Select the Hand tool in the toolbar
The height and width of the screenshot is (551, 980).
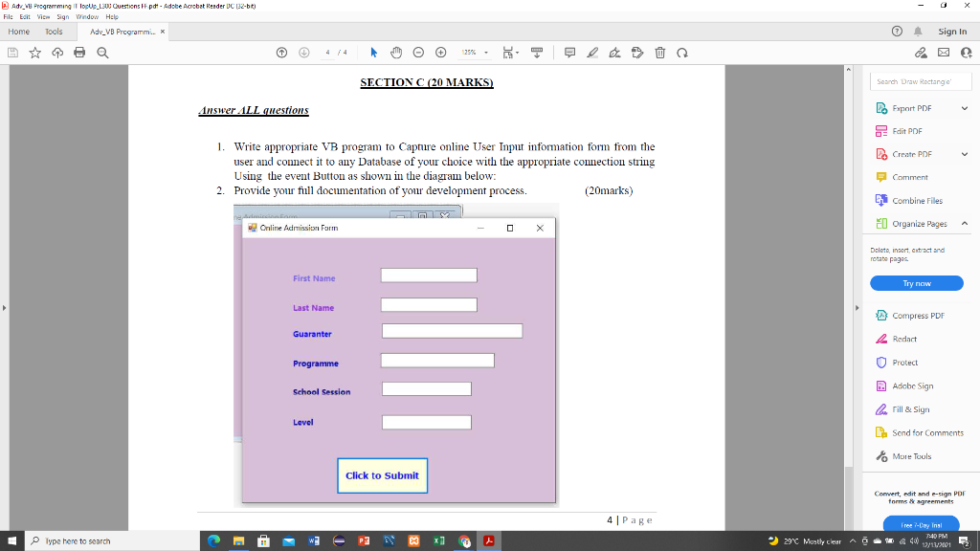coord(396,53)
